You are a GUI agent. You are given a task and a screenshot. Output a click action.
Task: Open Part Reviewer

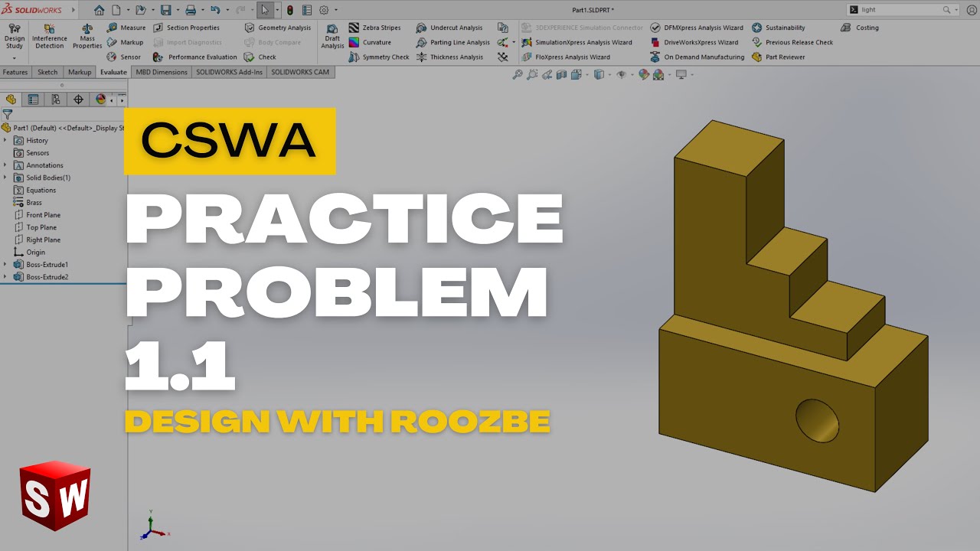click(779, 57)
